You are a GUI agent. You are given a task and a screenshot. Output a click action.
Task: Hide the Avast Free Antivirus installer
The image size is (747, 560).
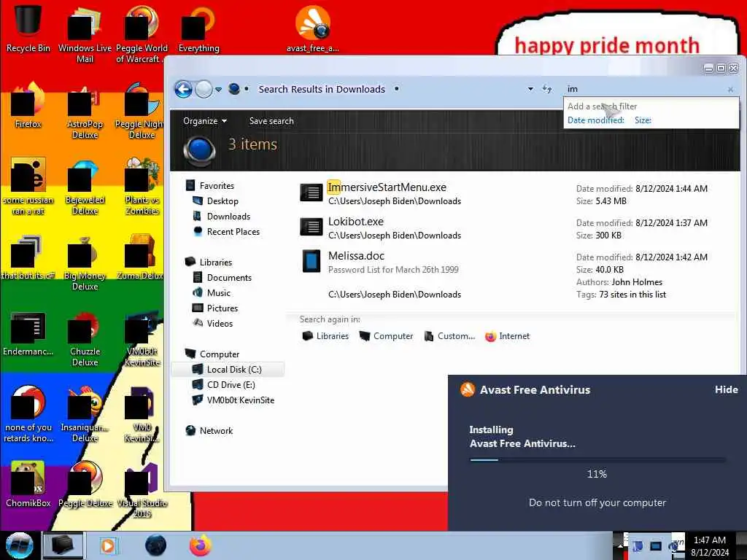[x=726, y=389]
